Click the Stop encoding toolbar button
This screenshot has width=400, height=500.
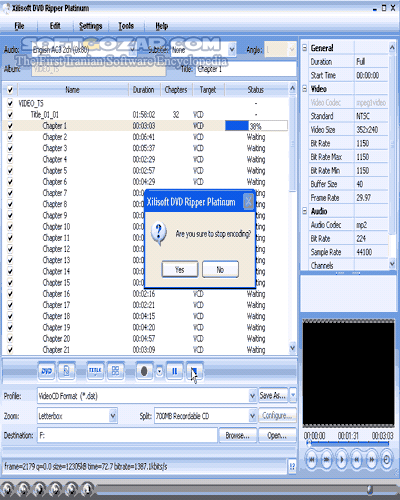click(x=194, y=371)
